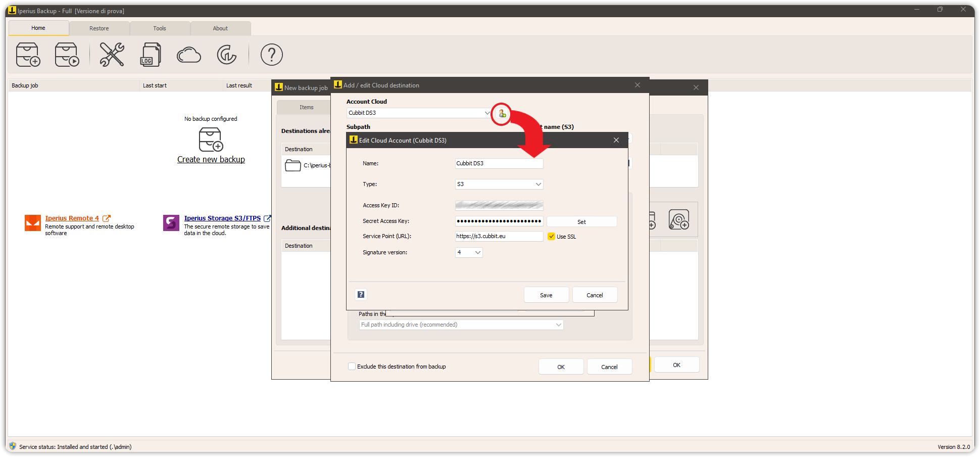Click the create new backup toolbar icon
Image resolution: width=980 pixels, height=457 pixels.
(28, 55)
